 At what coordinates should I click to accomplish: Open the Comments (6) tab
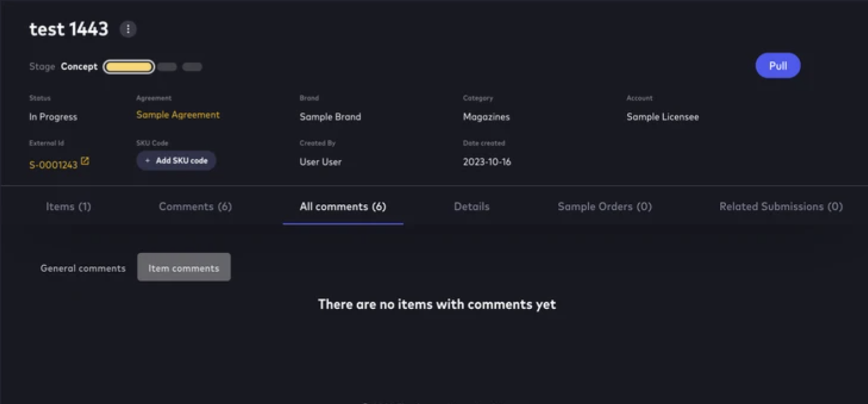(195, 206)
